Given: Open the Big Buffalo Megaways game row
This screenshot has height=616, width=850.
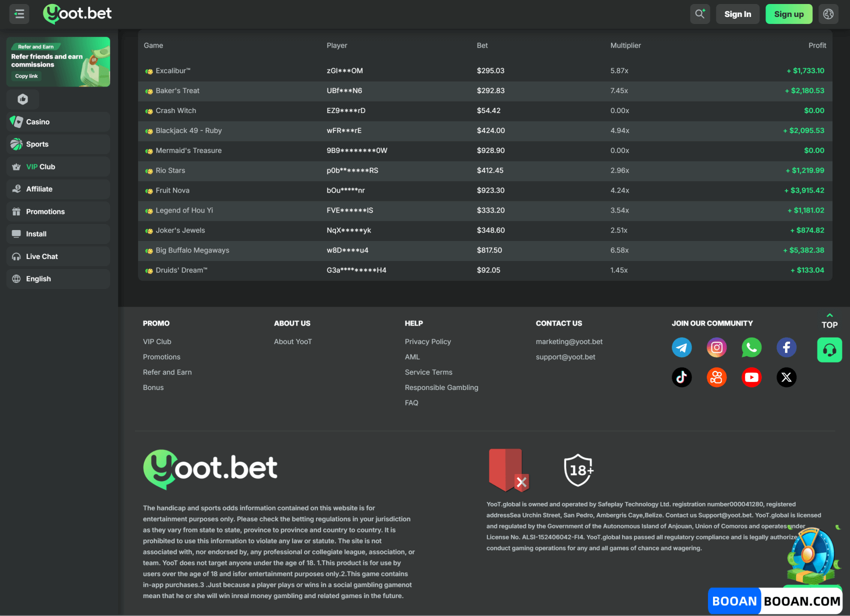Looking at the screenshot, I should [485, 250].
